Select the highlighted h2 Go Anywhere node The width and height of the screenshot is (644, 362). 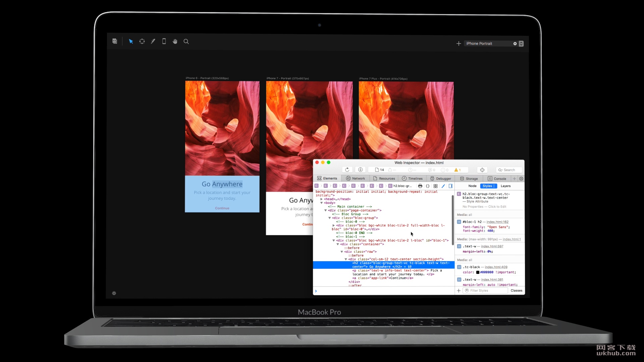pyautogui.click(x=384, y=265)
